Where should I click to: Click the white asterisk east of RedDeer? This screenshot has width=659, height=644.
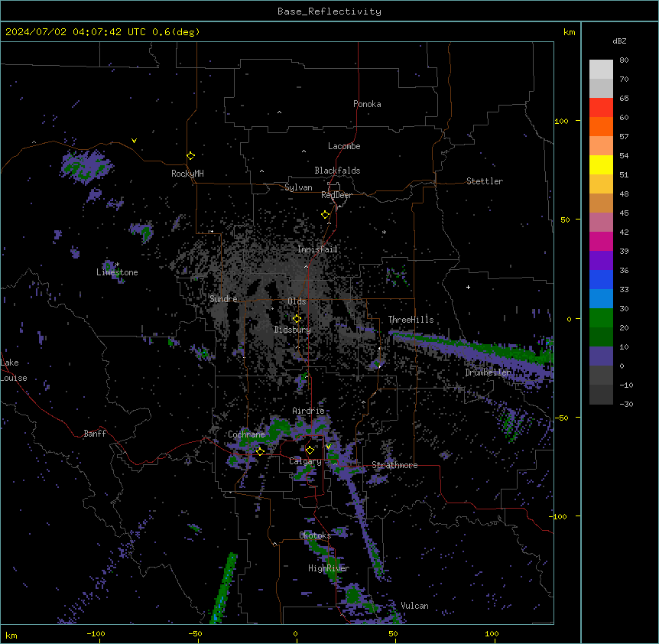[x=384, y=233]
